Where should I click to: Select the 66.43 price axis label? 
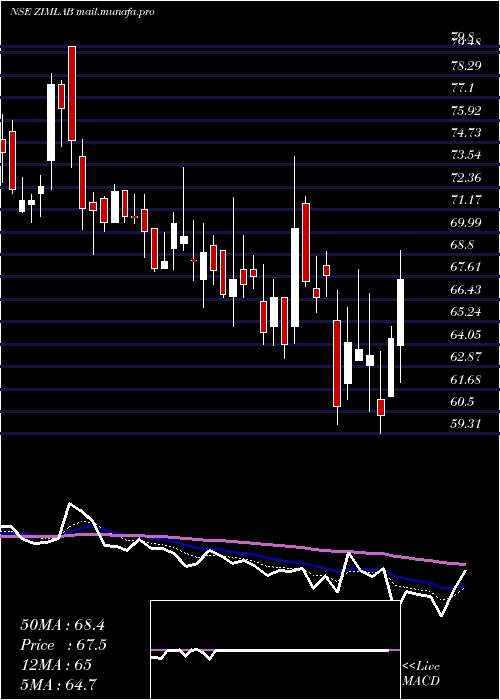pyautogui.click(x=466, y=290)
